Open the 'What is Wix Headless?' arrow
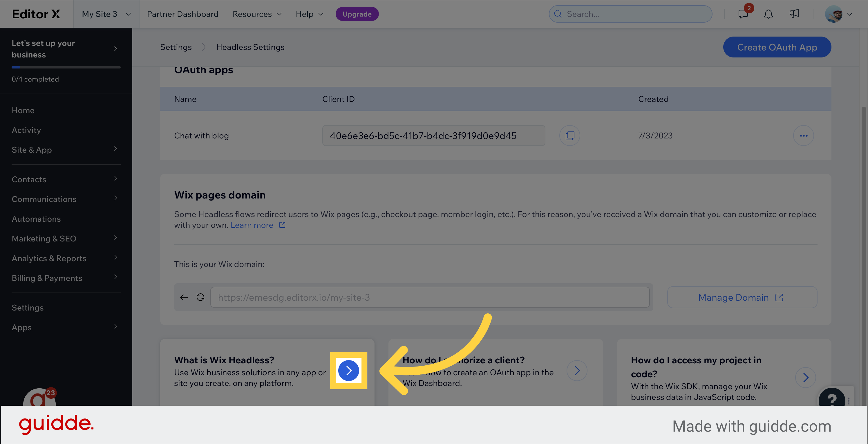The image size is (868, 444). (348, 371)
